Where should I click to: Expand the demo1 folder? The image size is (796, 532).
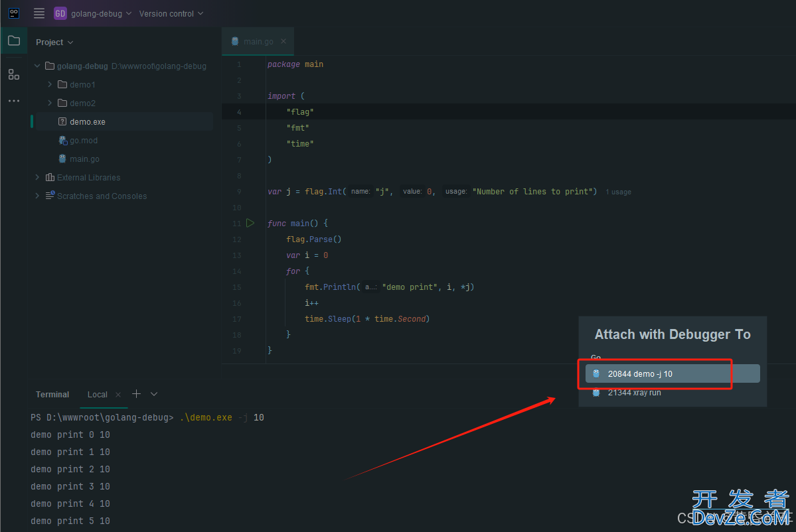pyautogui.click(x=50, y=84)
